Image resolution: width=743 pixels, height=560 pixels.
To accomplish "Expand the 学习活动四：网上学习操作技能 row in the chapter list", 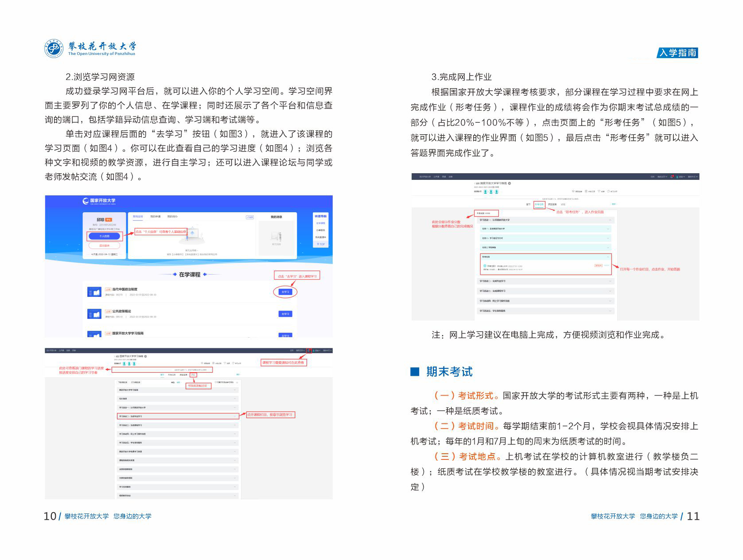I will pos(178,434).
